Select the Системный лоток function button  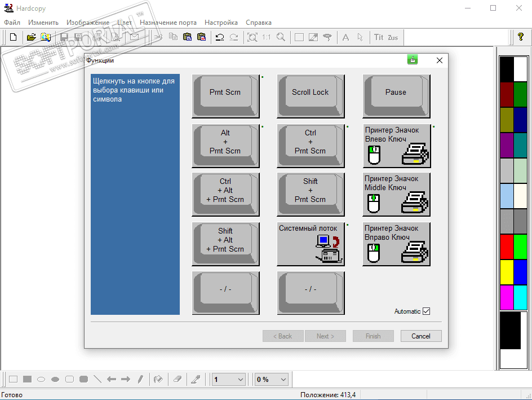[x=311, y=244]
